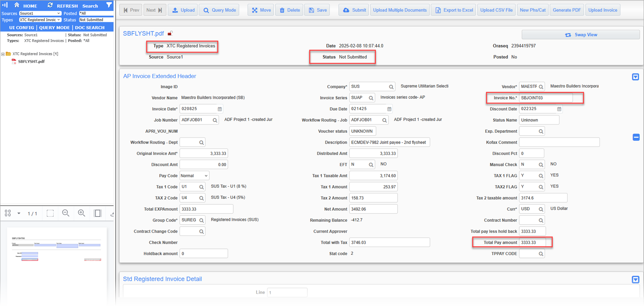Zoom out in the document preview
The image size is (644, 306).
[x=66, y=213]
